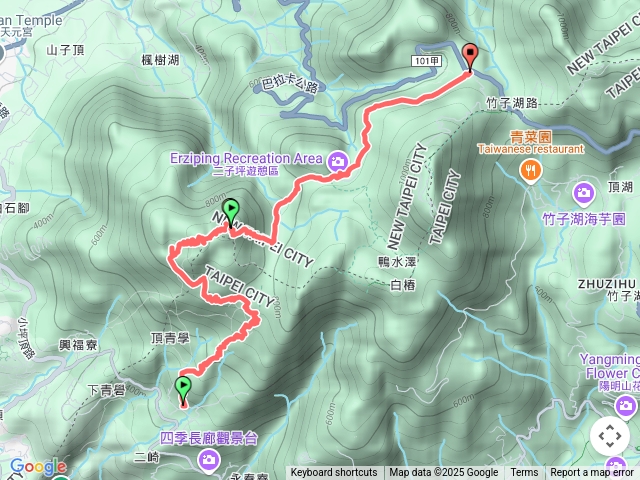This screenshot has width=640, height=480.
Task: Select the 竹子湖海芋園 photo spot icon
Action: 584,193
